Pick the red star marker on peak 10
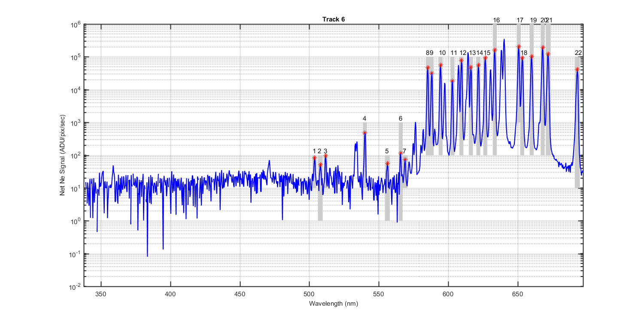644x322 pixels. [x=440, y=65]
